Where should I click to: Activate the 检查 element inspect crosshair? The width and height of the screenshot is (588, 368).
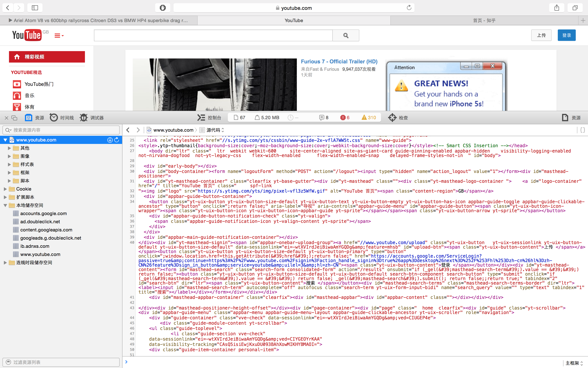click(398, 118)
